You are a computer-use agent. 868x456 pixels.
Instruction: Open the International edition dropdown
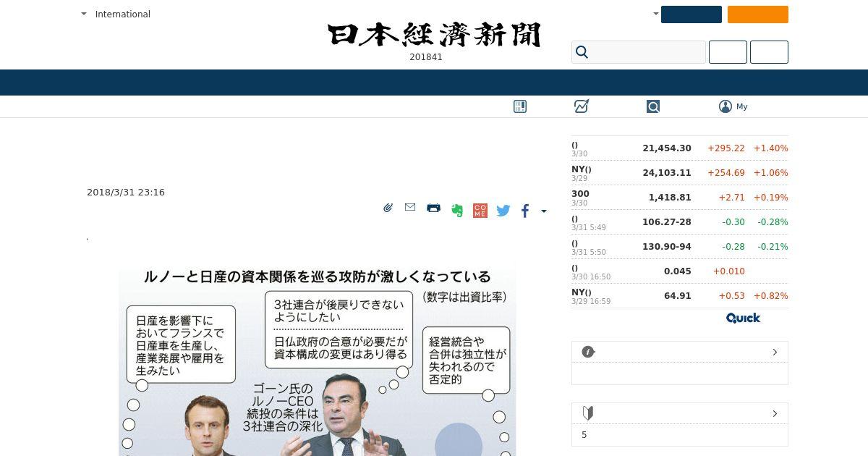coord(84,14)
